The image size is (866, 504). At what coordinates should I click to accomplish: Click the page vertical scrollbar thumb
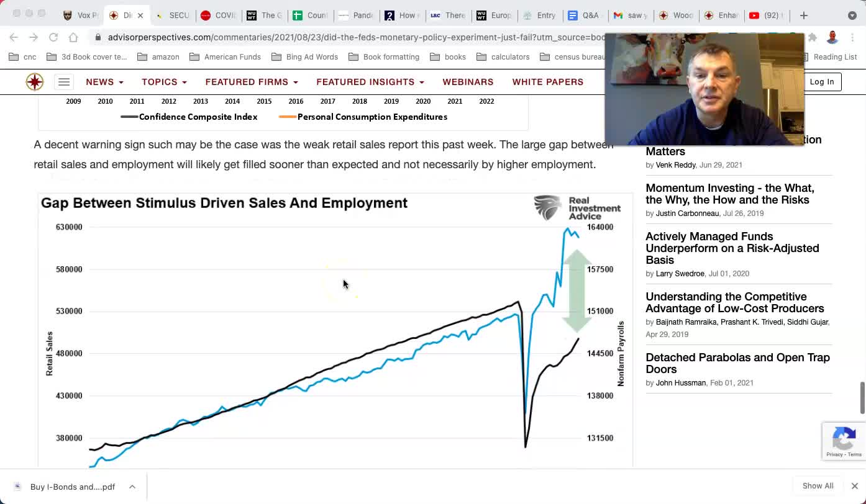coord(862,398)
